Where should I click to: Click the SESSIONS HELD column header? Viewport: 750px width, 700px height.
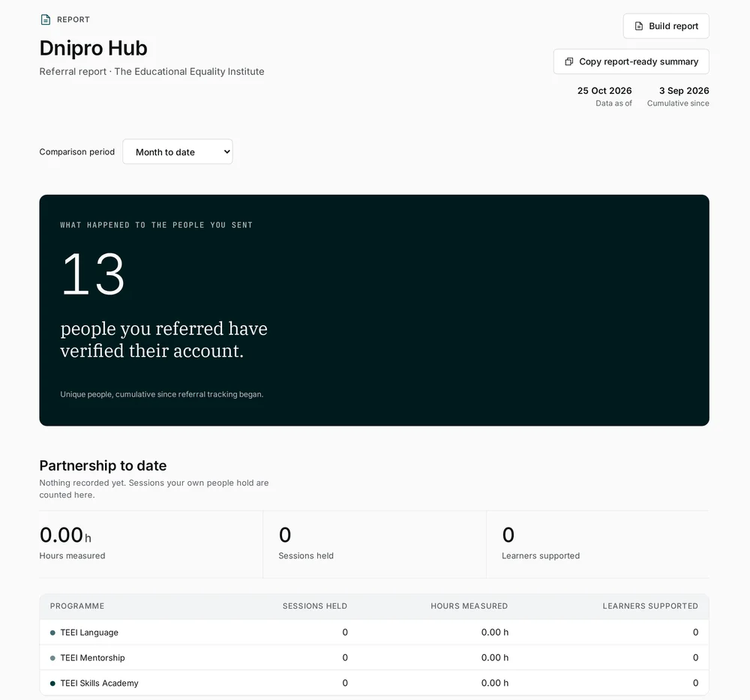click(315, 606)
